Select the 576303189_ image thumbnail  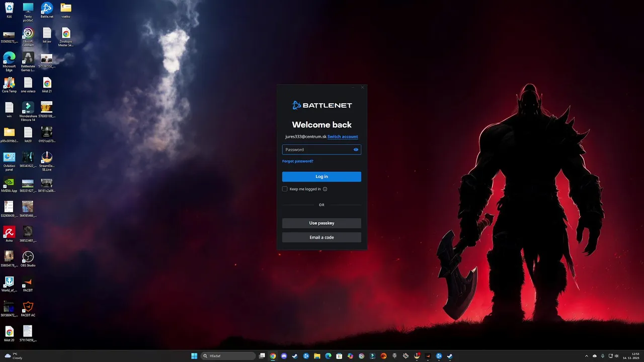click(x=47, y=110)
